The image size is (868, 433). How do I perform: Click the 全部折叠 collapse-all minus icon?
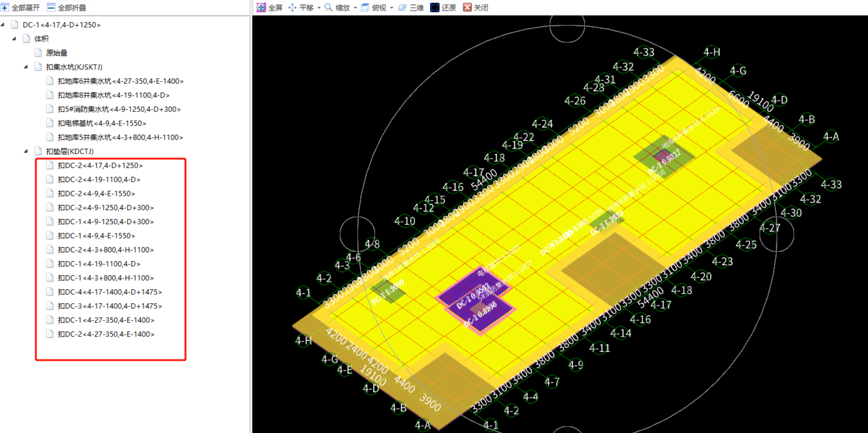pyautogui.click(x=51, y=7)
